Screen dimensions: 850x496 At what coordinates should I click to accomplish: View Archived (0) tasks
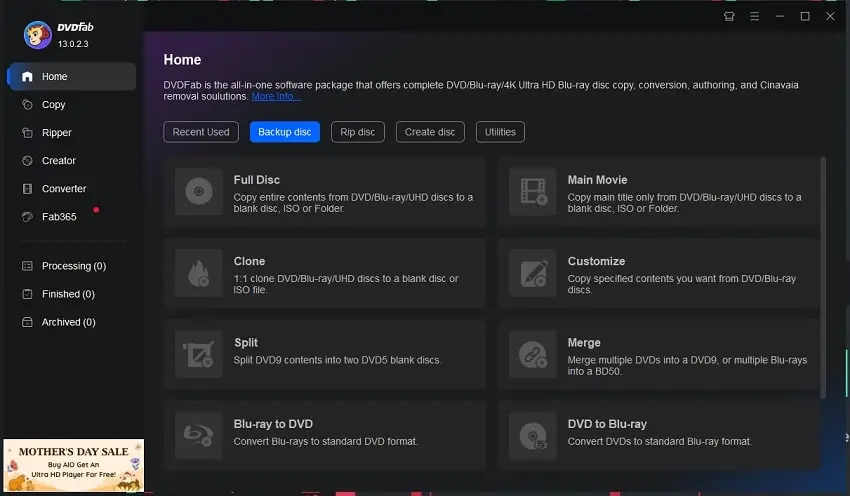click(x=72, y=322)
